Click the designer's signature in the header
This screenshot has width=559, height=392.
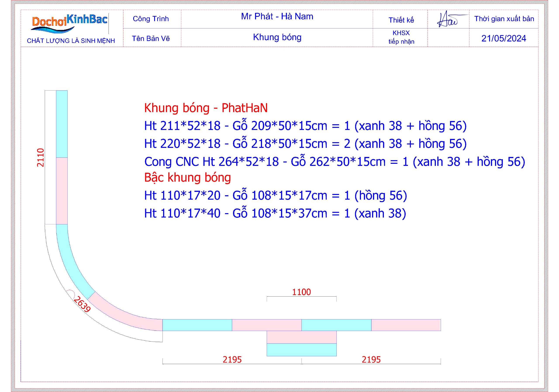tap(448, 19)
